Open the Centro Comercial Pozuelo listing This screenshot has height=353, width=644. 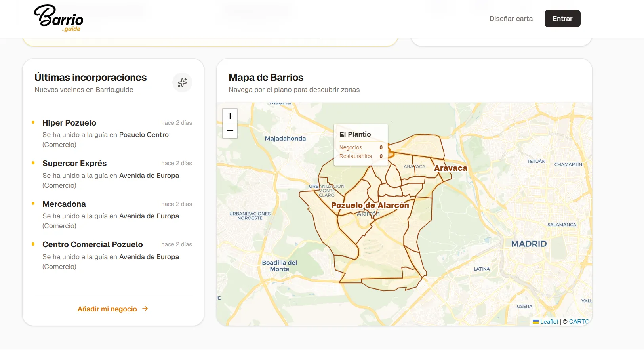pyautogui.click(x=93, y=244)
